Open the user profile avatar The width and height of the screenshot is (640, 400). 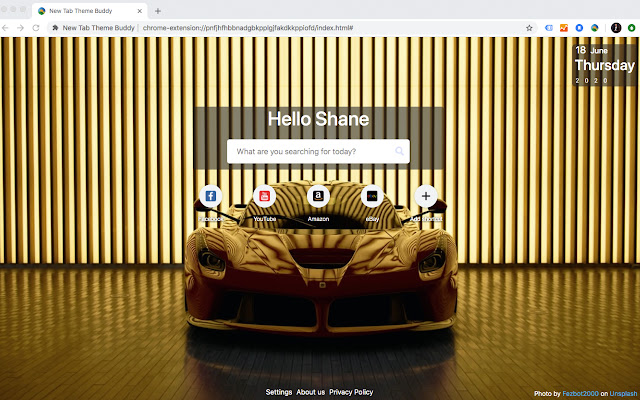(616, 28)
